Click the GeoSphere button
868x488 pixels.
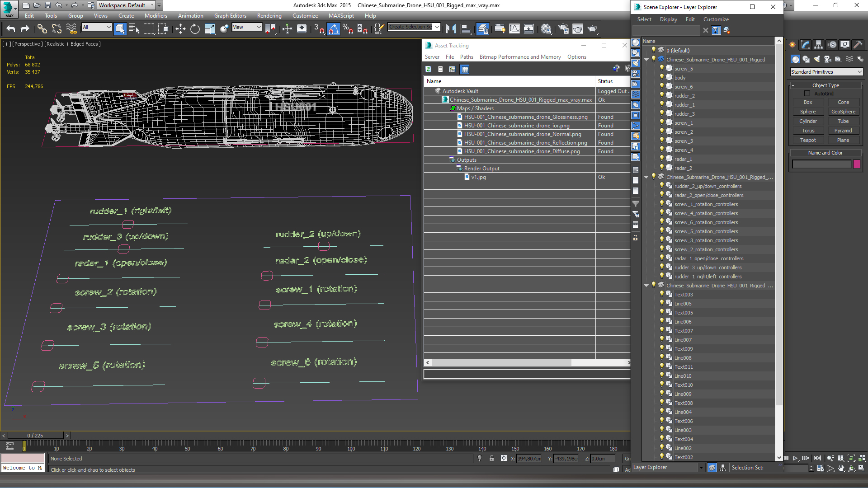click(843, 112)
